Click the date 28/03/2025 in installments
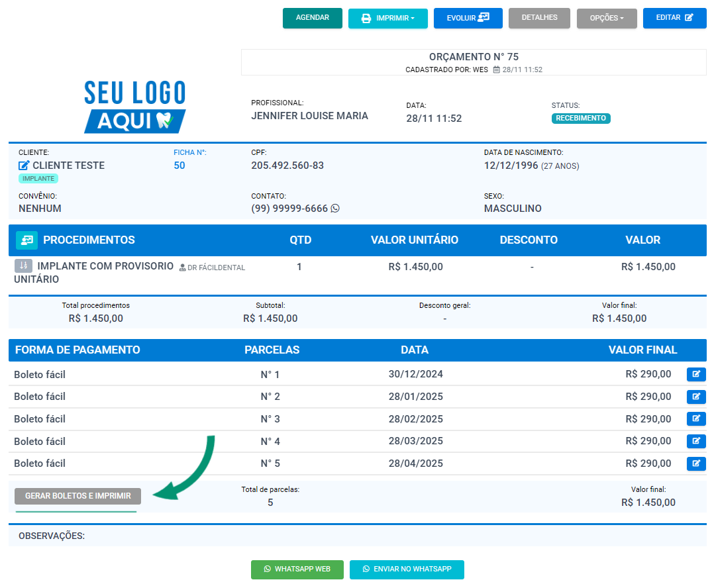This screenshot has height=588, width=714. tap(415, 441)
